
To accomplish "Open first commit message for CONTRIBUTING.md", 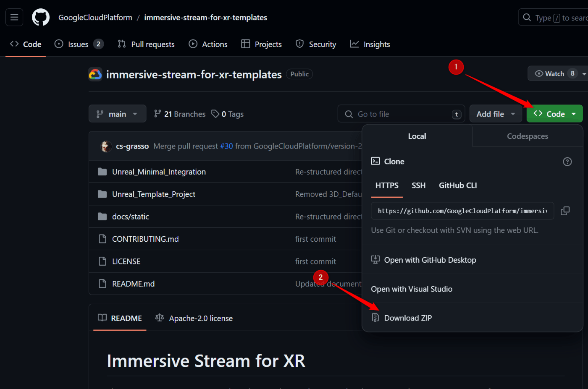I will (315, 239).
